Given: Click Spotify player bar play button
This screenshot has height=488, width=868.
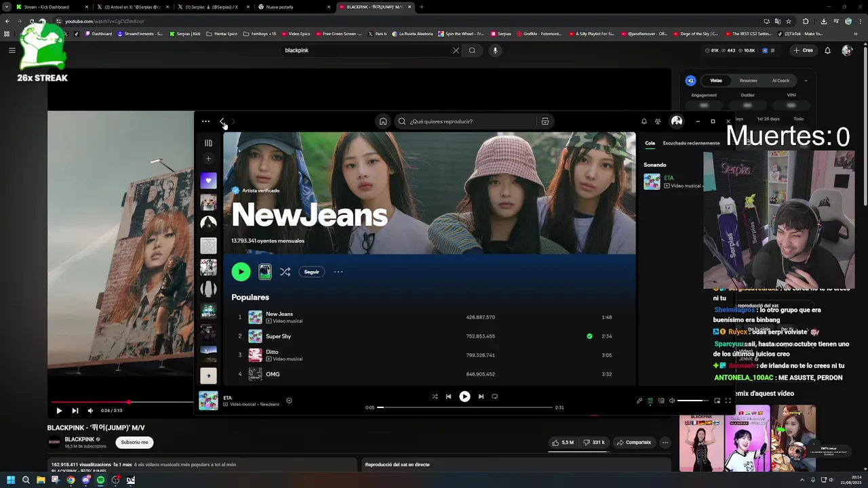Looking at the screenshot, I should 465,396.
